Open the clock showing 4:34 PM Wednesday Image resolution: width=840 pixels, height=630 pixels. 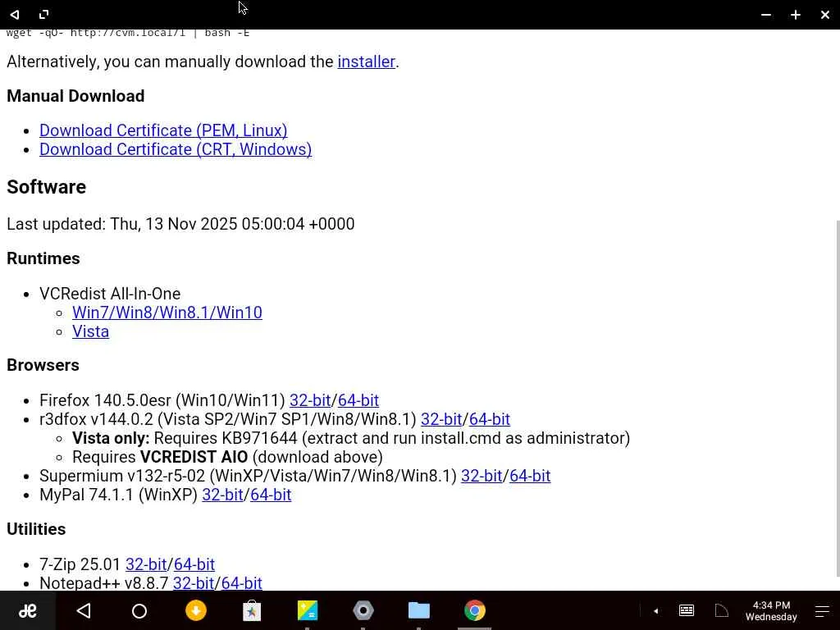click(x=771, y=610)
